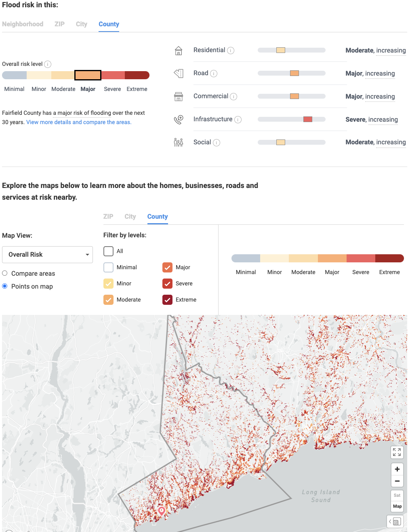Viewport: 408px width, 532px height.
Task: Select the Compare areas radio button
Action: (x=4, y=273)
